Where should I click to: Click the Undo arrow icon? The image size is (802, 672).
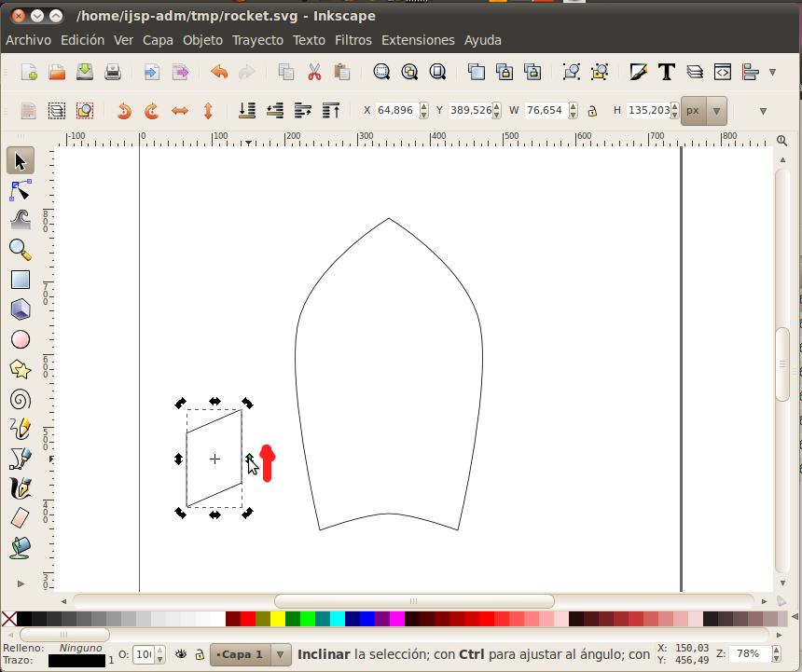(x=219, y=72)
